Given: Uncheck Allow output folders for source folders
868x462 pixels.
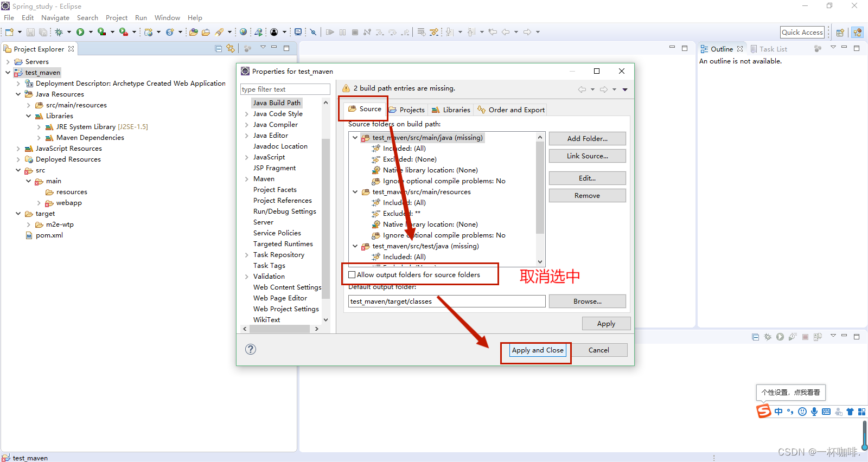Looking at the screenshot, I should pyautogui.click(x=352, y=275).
